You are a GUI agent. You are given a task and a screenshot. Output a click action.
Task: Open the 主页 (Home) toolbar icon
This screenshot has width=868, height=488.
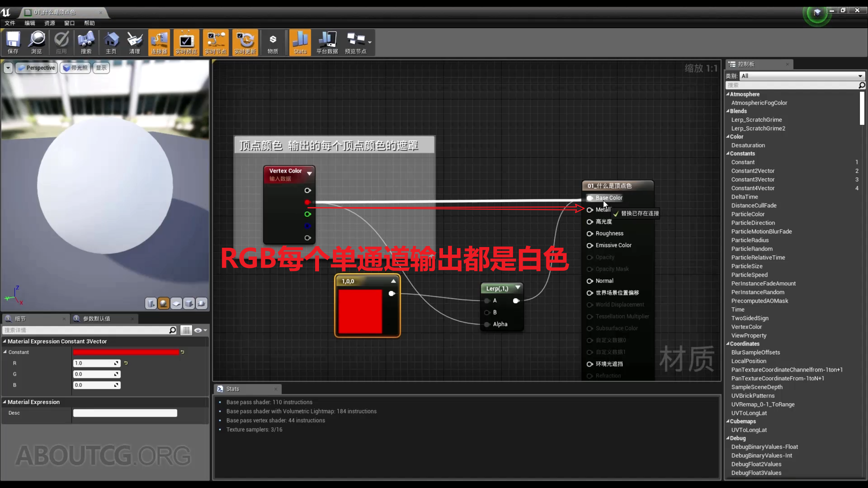point(111,42)
